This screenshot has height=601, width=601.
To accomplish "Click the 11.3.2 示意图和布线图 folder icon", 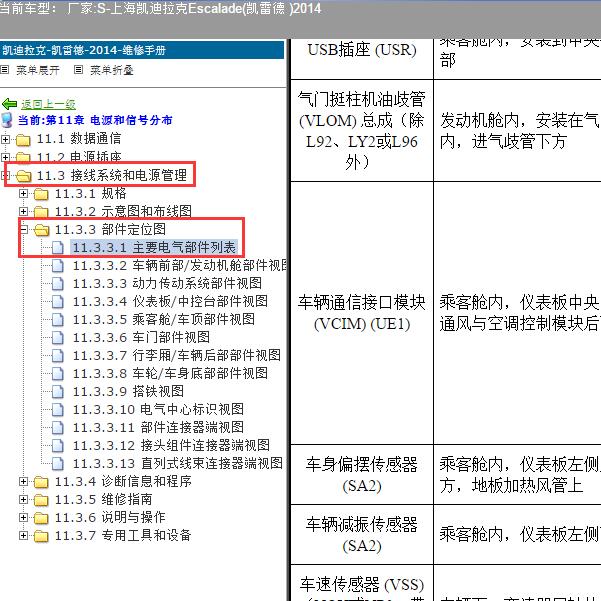I will 41,212.
